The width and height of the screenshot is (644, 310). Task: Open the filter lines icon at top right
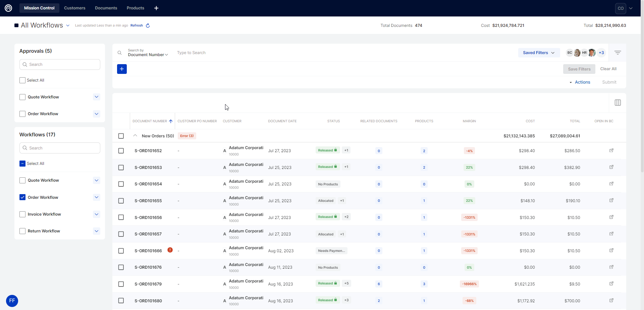coord(618,53)
